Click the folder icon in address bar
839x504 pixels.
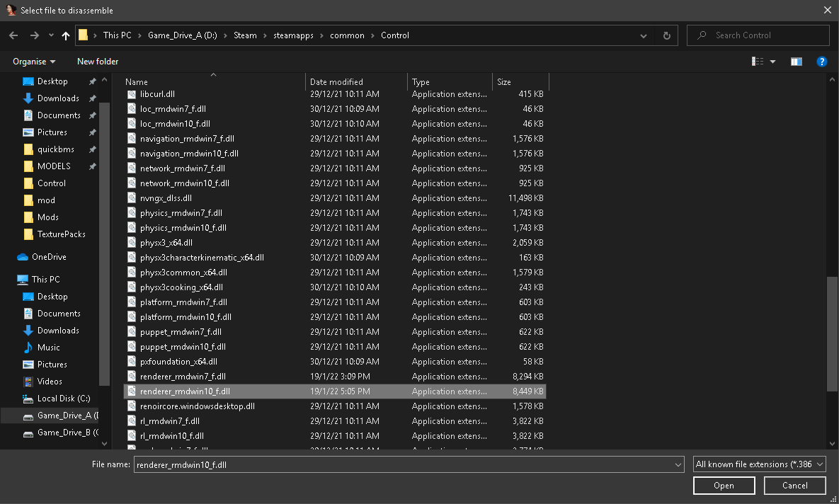pyautogui.click(x=83, y=35)
